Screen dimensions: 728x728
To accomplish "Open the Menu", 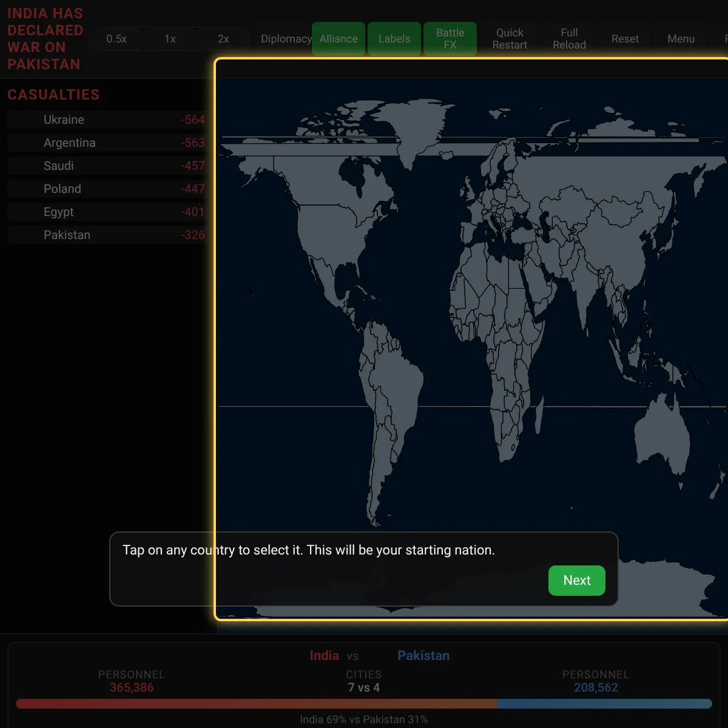I will coord(681,39).
